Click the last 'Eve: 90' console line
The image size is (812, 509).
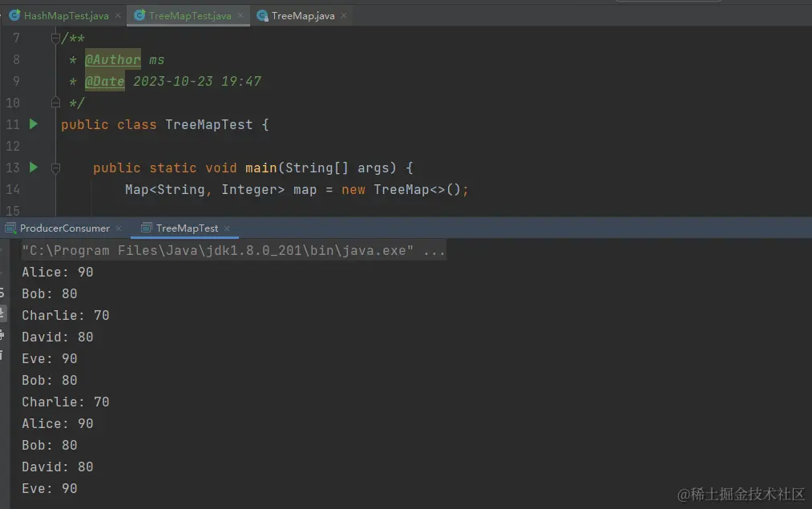(49, 488)
